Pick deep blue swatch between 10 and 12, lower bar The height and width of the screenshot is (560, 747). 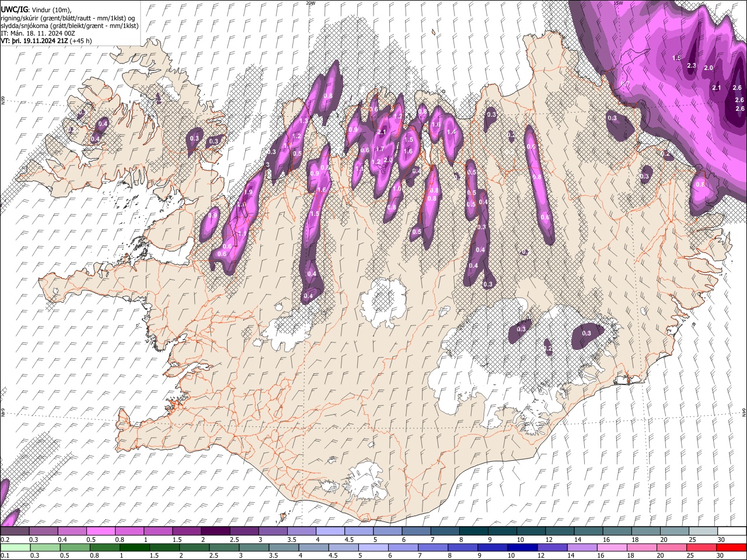point(521,547)
